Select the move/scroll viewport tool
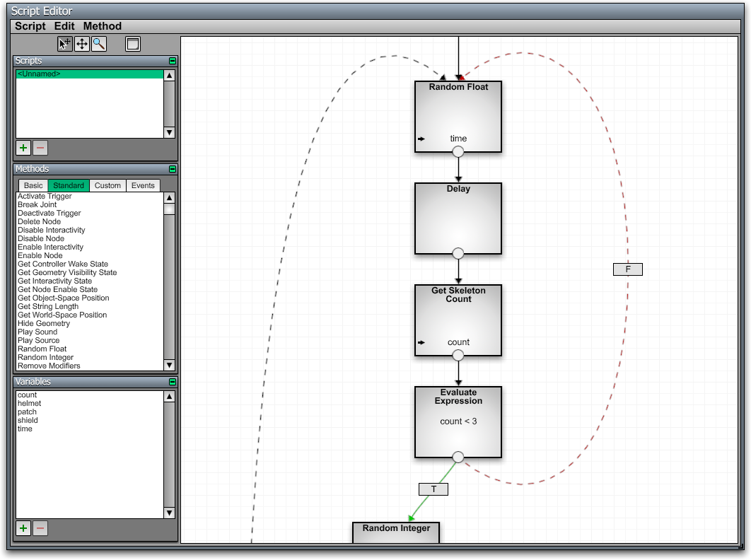The width and height of the screenshot is (751, 560). coord(82,44)
